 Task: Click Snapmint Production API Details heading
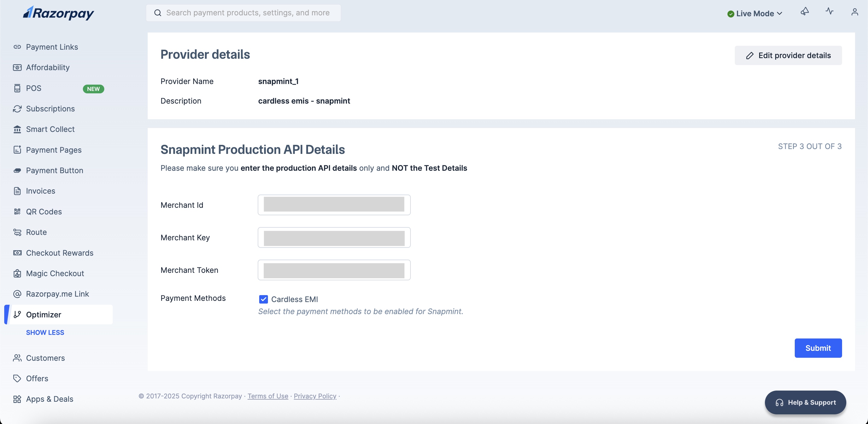(x=253, y=150)
